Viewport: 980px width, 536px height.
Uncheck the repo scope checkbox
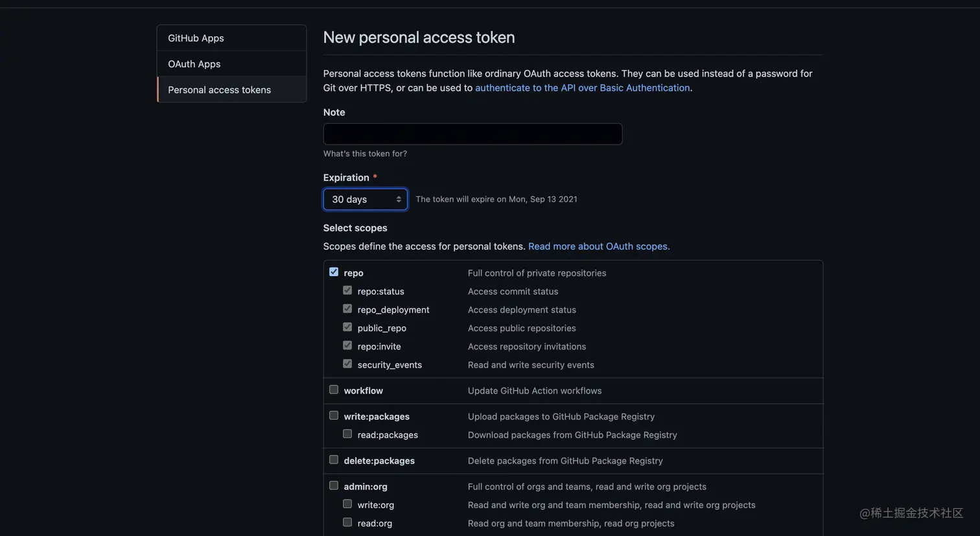coord(334,272)
